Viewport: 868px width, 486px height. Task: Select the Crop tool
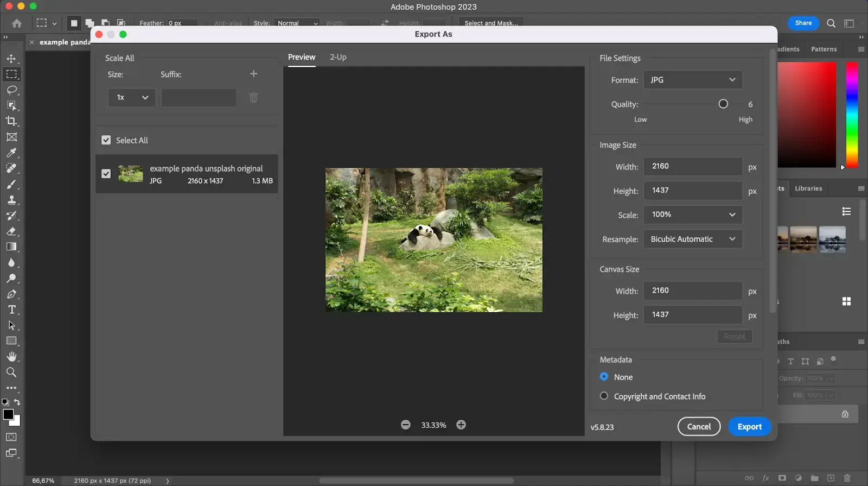tap(11, 121)
